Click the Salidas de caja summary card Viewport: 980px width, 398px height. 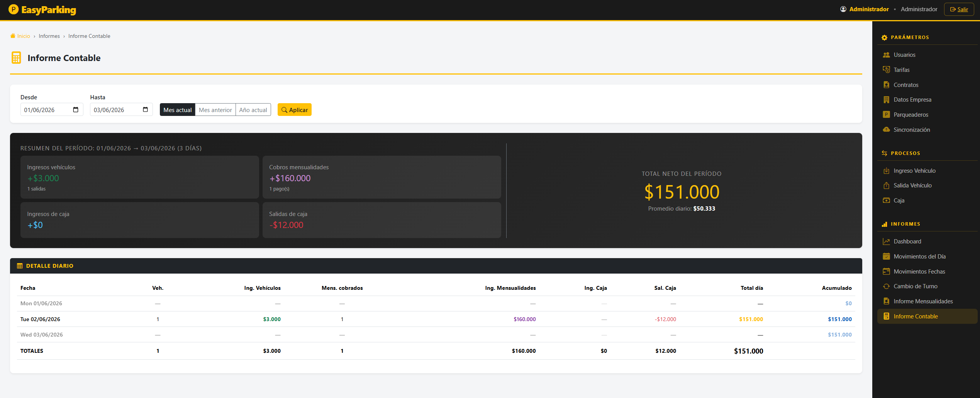click(382, 220)
